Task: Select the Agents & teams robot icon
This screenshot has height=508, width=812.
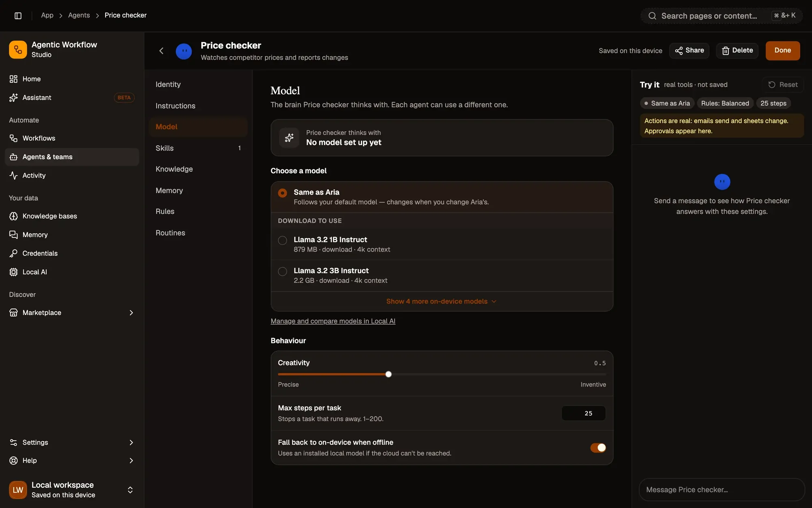Action: click(x=13, y=157)
